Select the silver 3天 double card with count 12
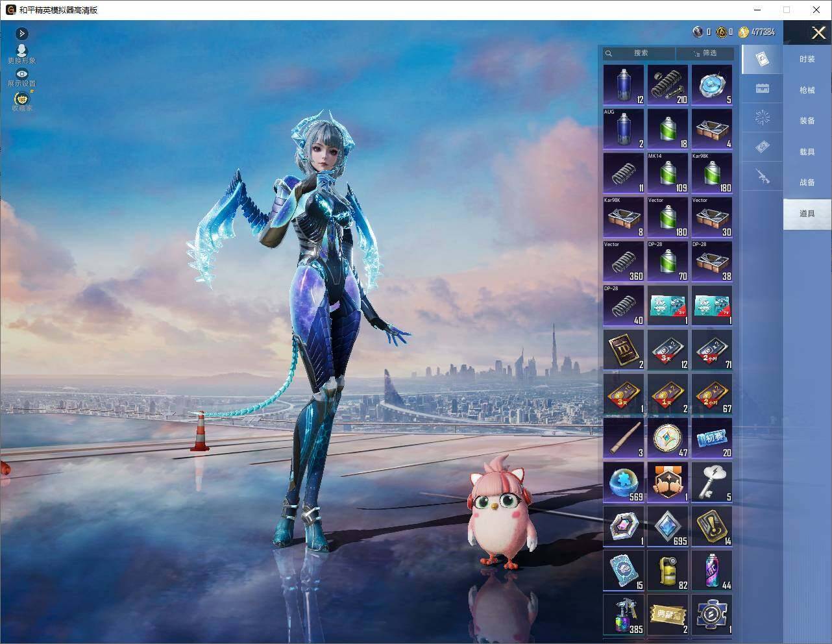 [668, 349]
